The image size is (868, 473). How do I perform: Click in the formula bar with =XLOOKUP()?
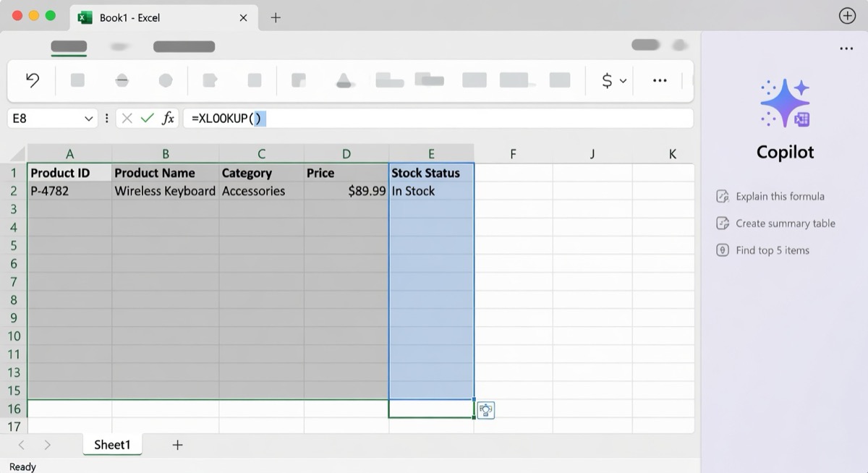pyautogui.click(x=438, y=119)
